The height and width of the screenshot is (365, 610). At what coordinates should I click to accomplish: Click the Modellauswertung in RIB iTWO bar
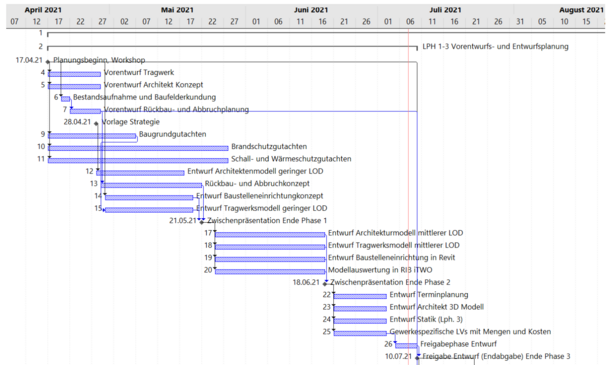(x=270, y=272)
